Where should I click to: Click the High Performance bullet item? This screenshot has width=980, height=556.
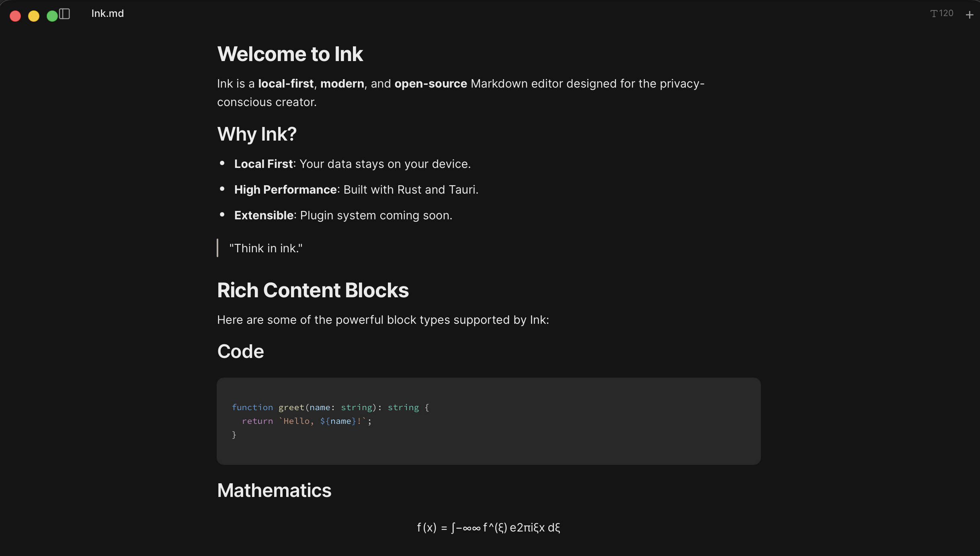(356, 190)
